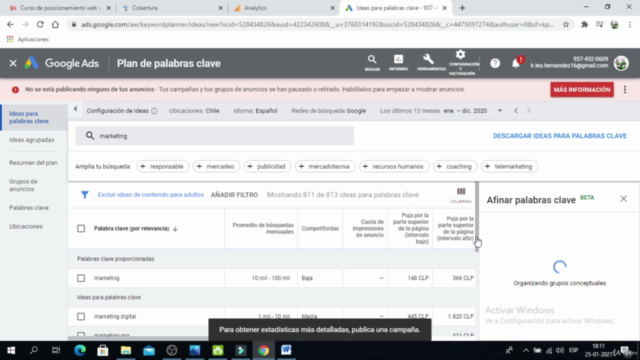Open the Windows Start menu
Screen dimensions: 640x360
11,350
